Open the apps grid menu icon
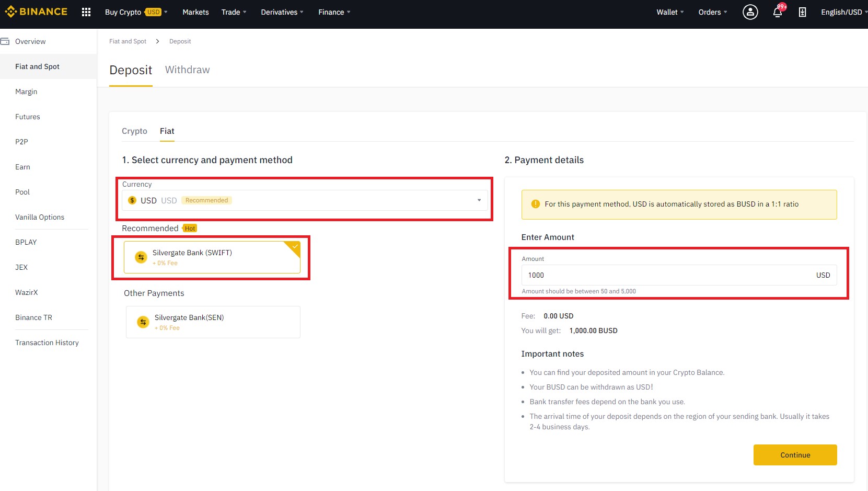 click(x=86, y=12)
